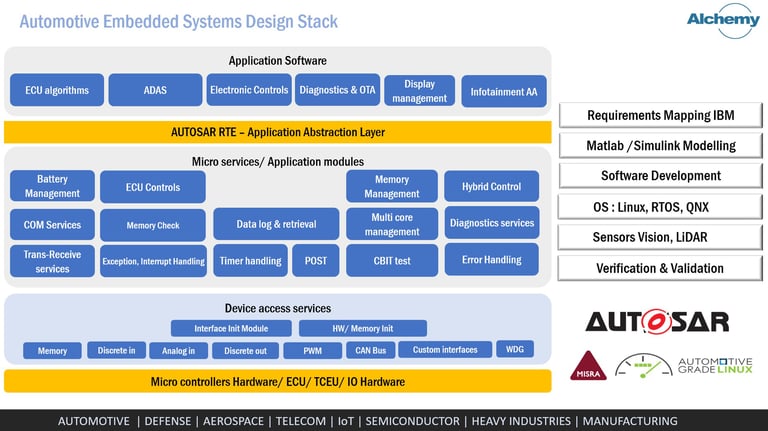The height and width of the screenshot is (431, 768).
Task: Select Exception, Interrupt Handling module
Action: [x=153, y=262]
